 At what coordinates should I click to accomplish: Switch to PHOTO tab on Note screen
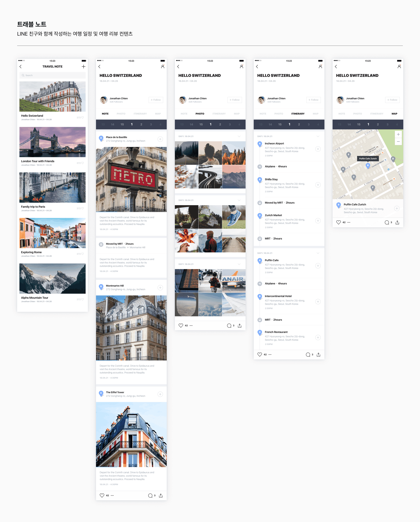(121, 113)
